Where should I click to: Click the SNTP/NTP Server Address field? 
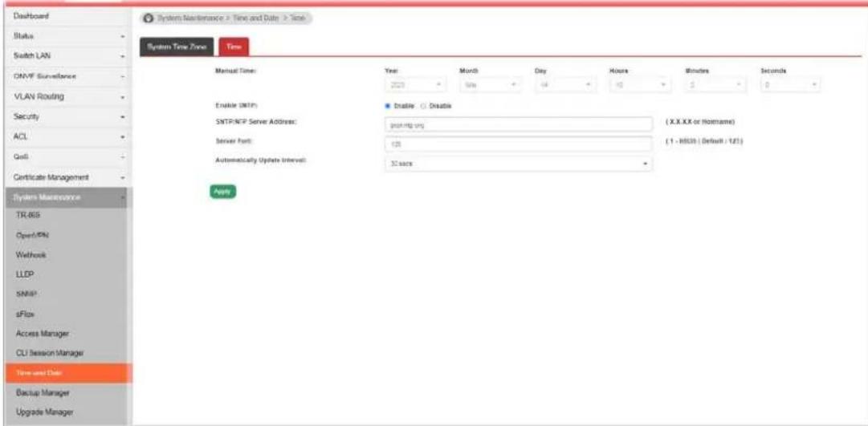click(520, 126)
